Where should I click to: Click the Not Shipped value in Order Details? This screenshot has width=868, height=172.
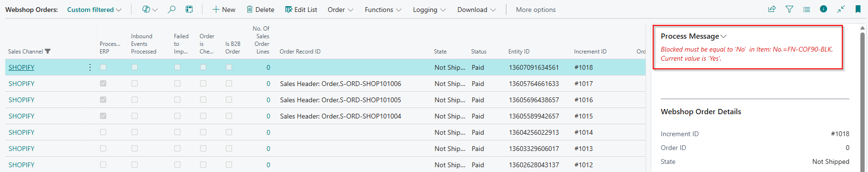click(830, 161)
